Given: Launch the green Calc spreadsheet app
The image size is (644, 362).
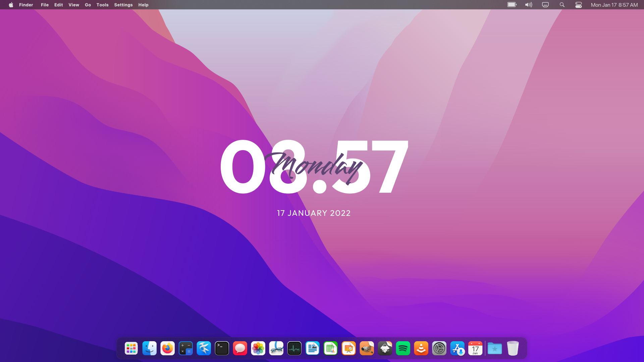Looking at the screenshot, I should coord(330,349).
